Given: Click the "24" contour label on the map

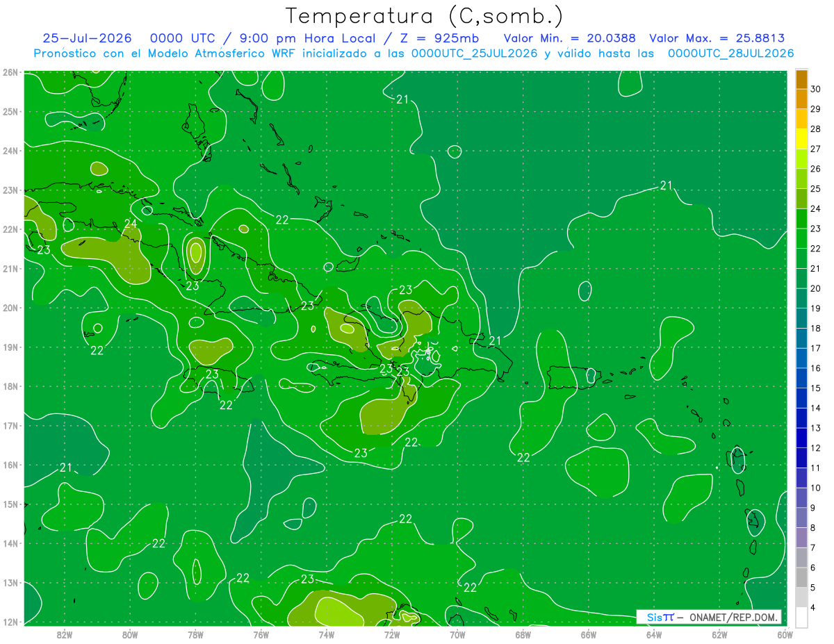Looking at the screenshot, I should (131, 224).
